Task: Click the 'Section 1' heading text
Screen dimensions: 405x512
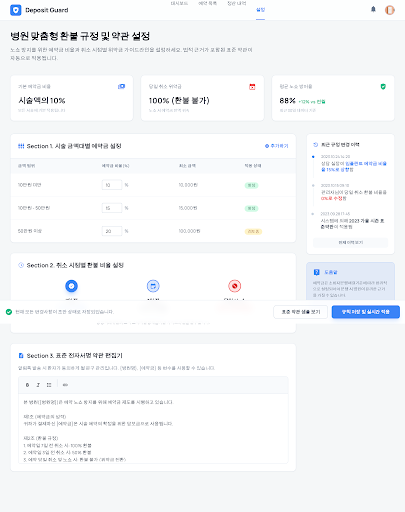Action: pyautogui.click(x=74, y=146)
